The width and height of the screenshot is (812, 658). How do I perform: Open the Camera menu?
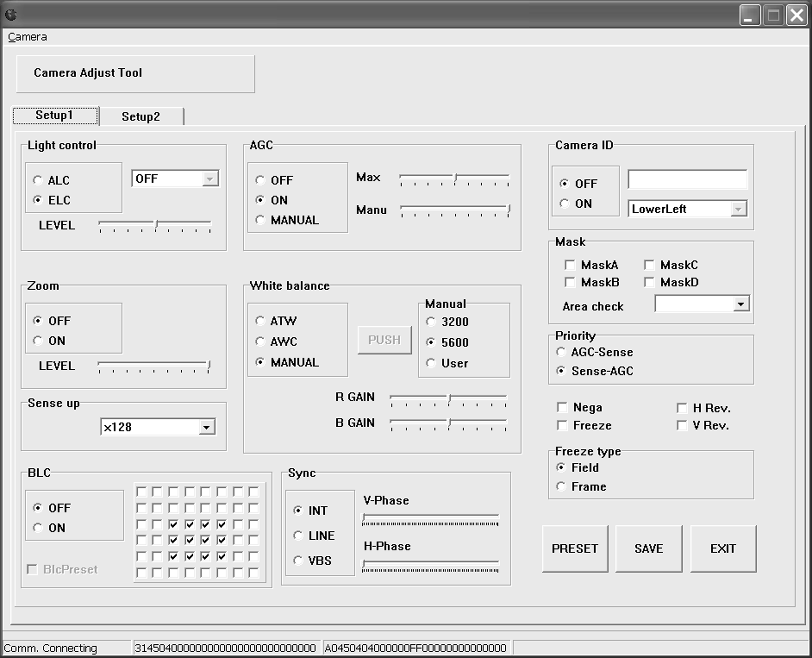click(27, 37)
